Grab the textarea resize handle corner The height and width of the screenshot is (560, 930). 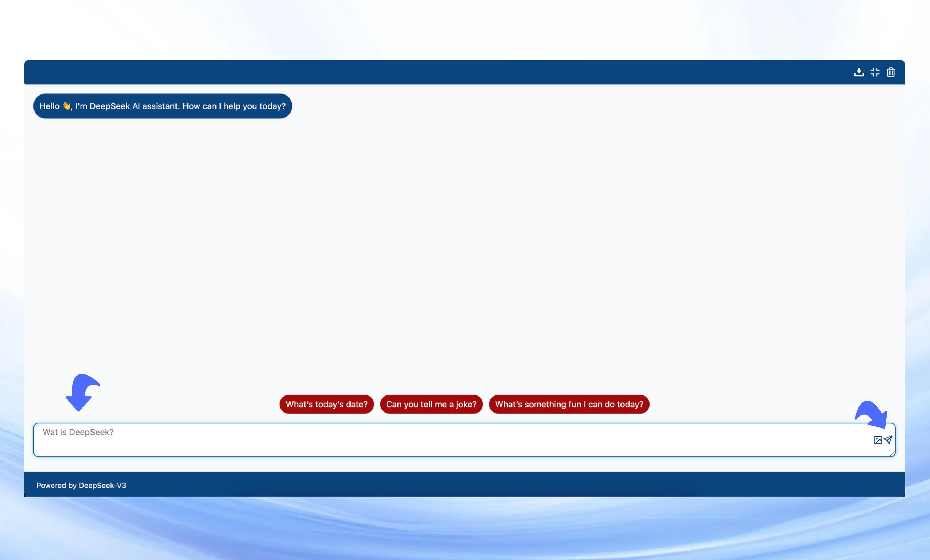coord(892,454)
